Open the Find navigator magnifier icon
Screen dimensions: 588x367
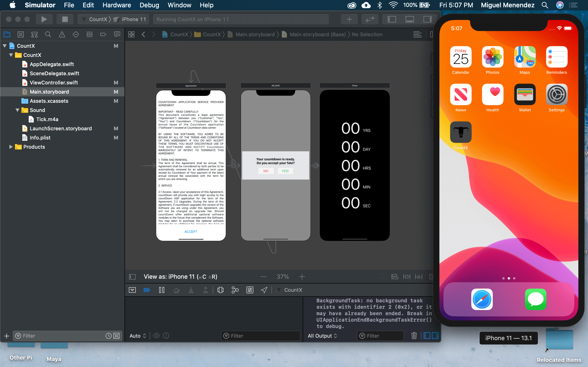coord(48,34)
